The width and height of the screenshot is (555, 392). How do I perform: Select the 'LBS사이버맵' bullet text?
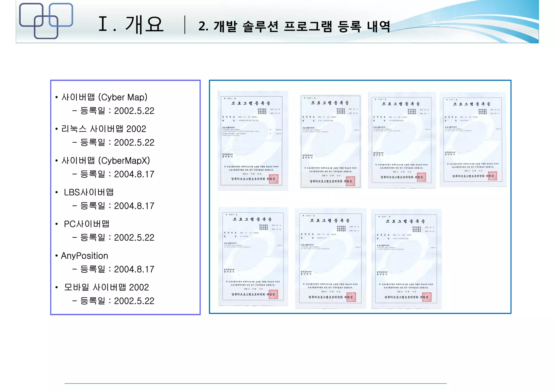[89, 192]
